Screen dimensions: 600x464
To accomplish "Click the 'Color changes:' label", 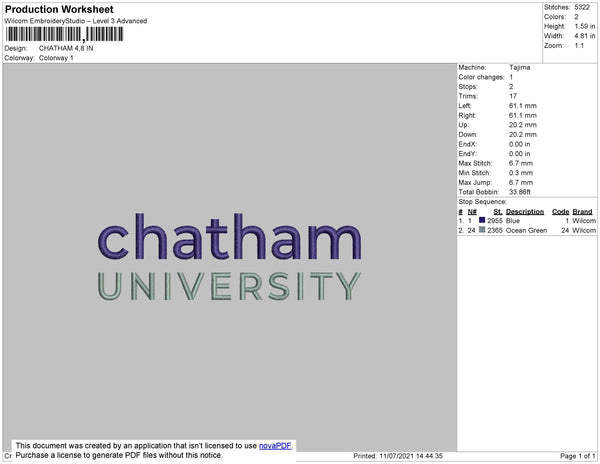I will [481, 77].
